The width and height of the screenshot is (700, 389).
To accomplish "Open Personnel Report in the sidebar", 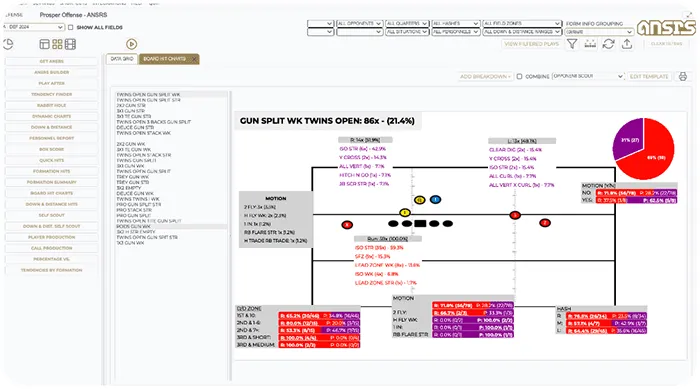I will [51, 138].
